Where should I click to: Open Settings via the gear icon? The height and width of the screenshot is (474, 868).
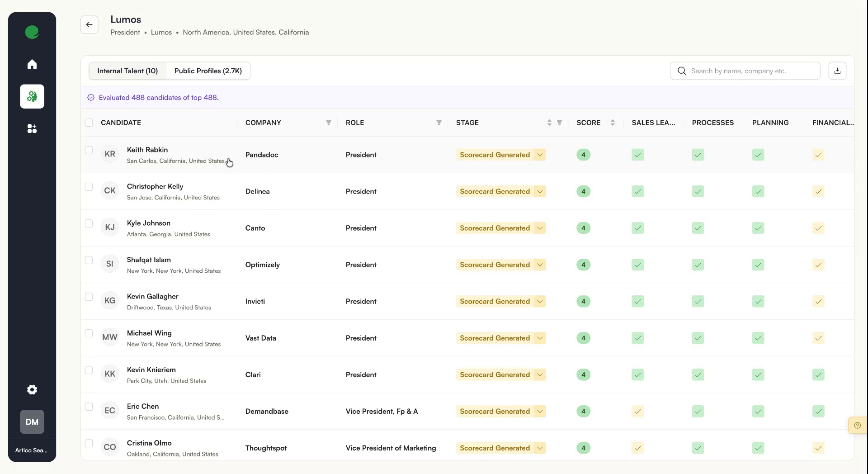point(32,389)
